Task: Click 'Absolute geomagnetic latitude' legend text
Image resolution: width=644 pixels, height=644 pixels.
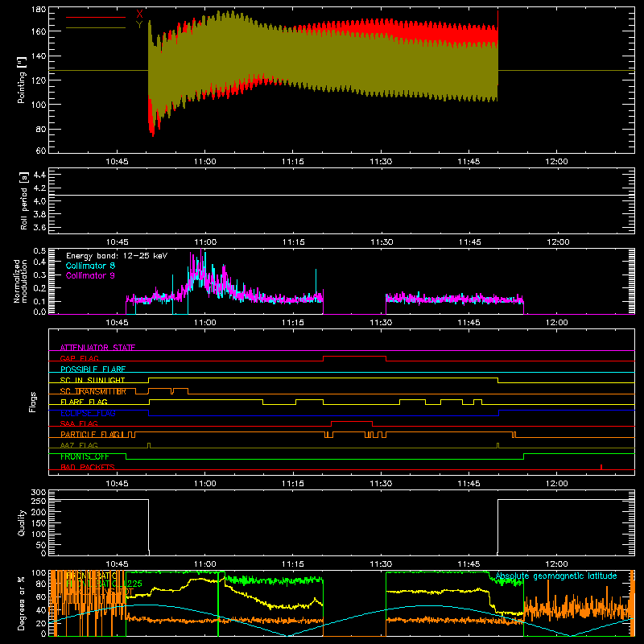Action: coord(556,576)
